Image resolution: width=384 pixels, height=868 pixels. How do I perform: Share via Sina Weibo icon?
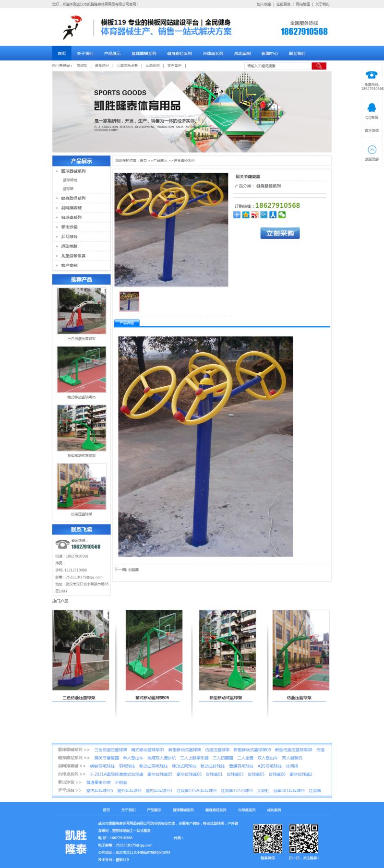tap(255, 214)
